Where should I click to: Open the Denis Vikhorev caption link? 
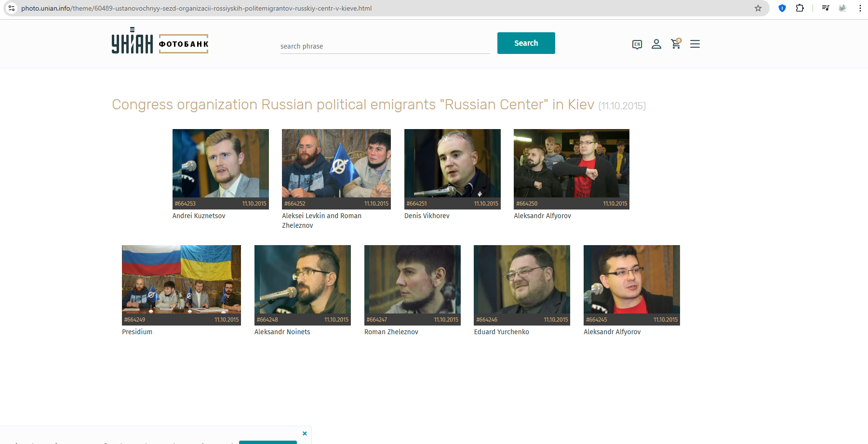427,216
